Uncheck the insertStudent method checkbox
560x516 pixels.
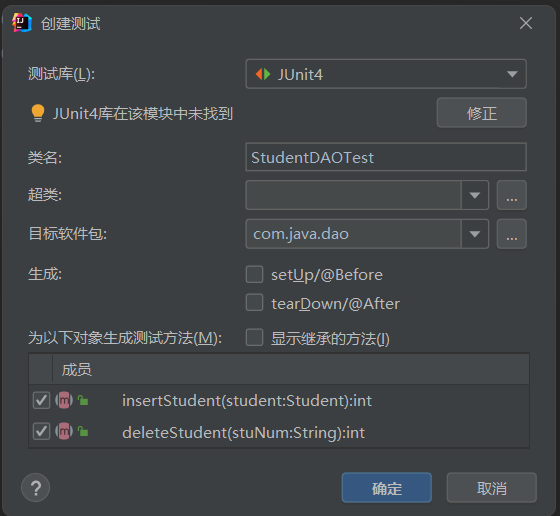point(41,400)
